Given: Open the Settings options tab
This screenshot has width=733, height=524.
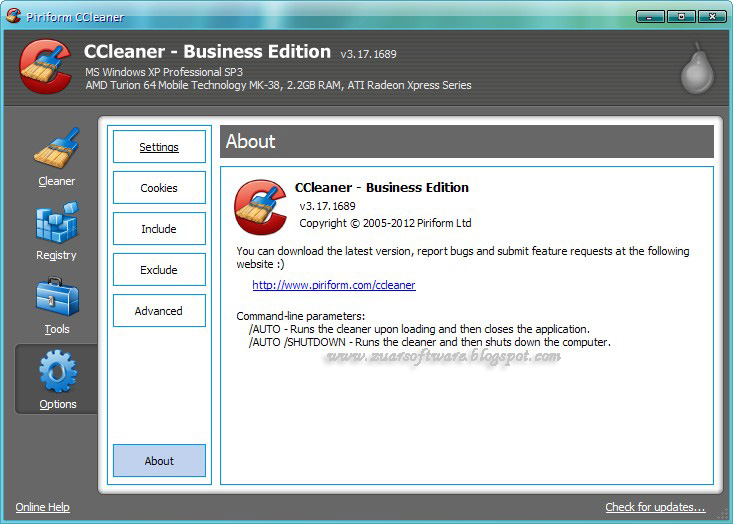Looking at the screenshot, I should click(159, 147).
